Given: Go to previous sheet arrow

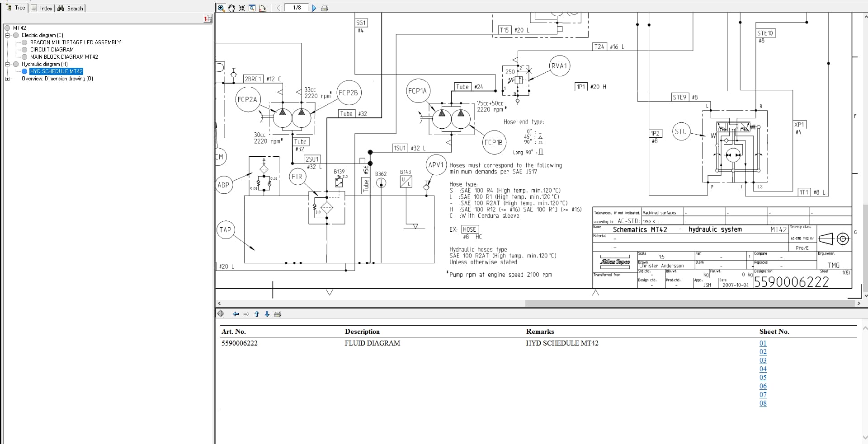Looking at the screenshot, I should click(278, 8).
